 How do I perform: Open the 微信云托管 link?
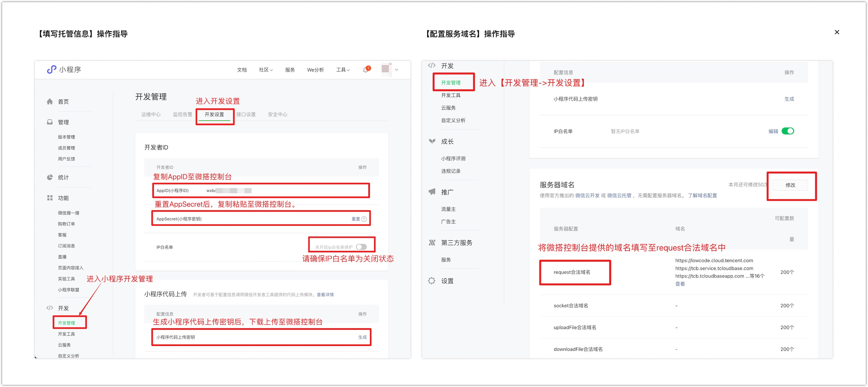(x=619, y=196)
